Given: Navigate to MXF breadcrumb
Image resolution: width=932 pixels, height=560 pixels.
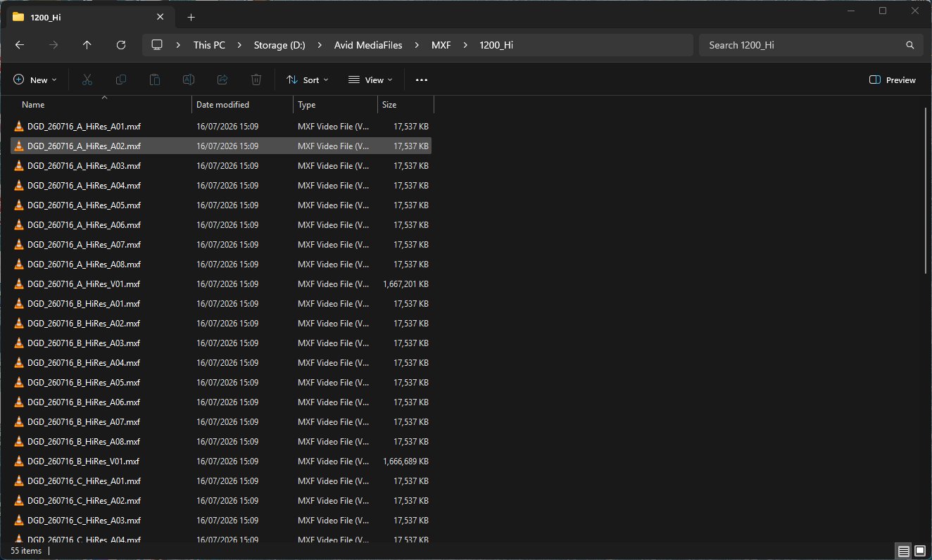Looking at the screenshot, I should 441,45.
